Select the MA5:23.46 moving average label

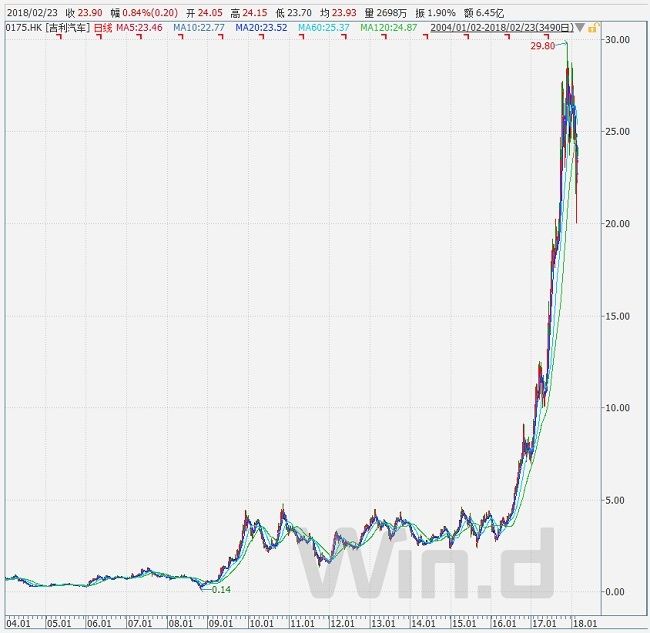tap(139, 28)
